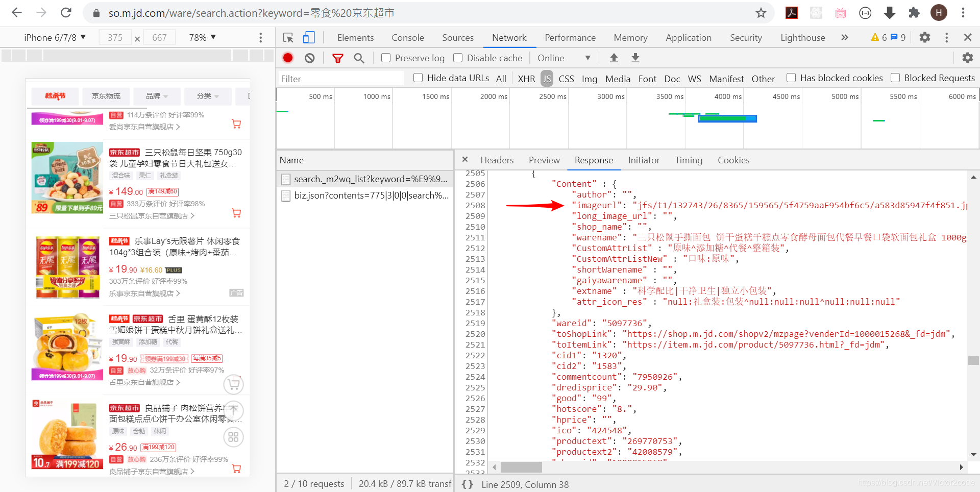980x492 pixels.
Task: Select the biz.json request row
Action: click(365, 195)
